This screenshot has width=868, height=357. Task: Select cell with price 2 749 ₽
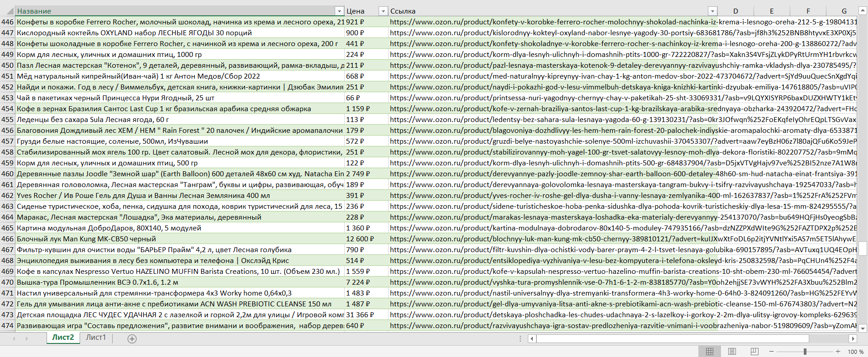[x=366, y=174]
